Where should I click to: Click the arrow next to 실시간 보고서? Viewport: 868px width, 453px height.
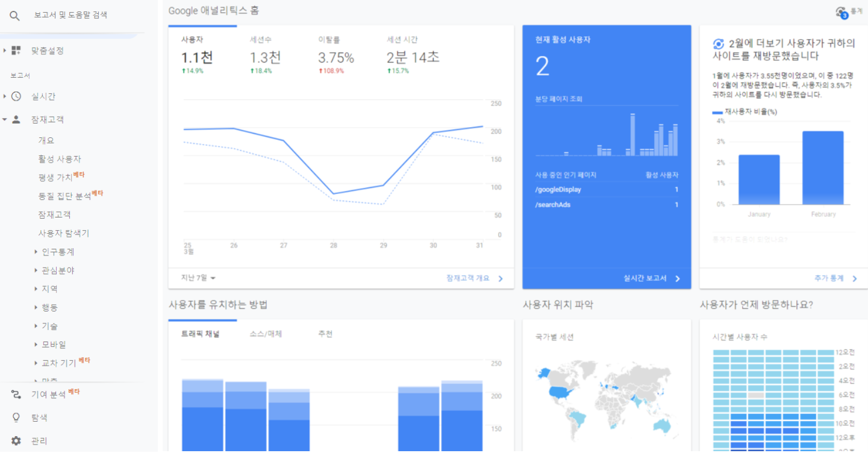pyautogui.click(x=677, y=278)
